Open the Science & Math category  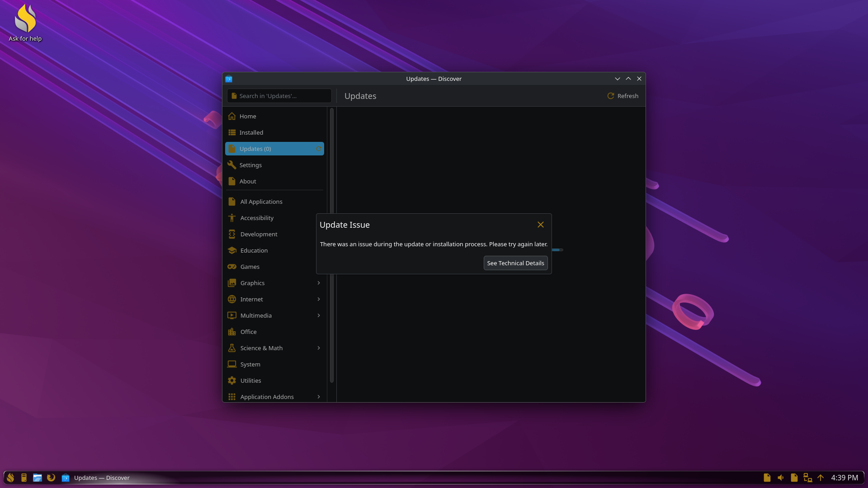[x=274, y=348]
